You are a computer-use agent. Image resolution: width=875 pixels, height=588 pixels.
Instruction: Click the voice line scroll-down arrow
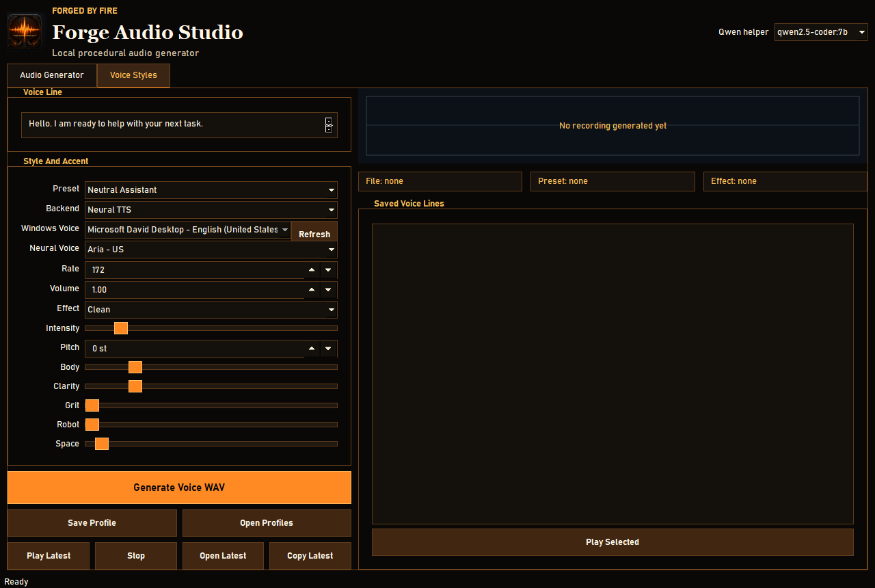point(329,129)
